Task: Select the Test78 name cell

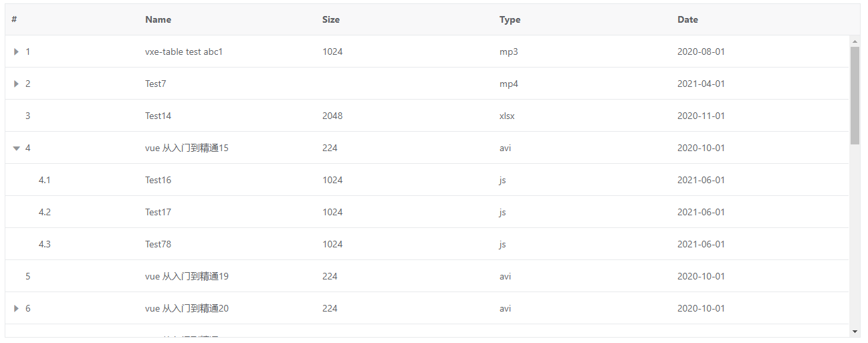Action: click(158, 244)
